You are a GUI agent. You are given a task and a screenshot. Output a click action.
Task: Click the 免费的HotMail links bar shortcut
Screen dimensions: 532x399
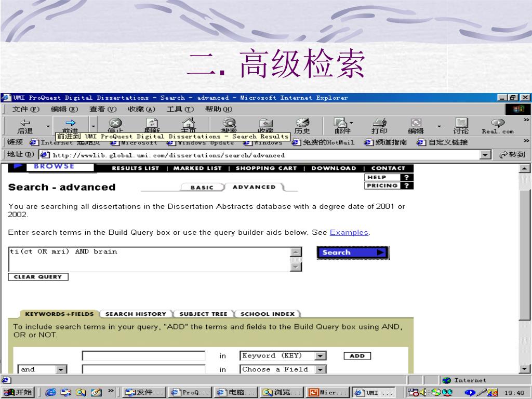click(323, 142)
